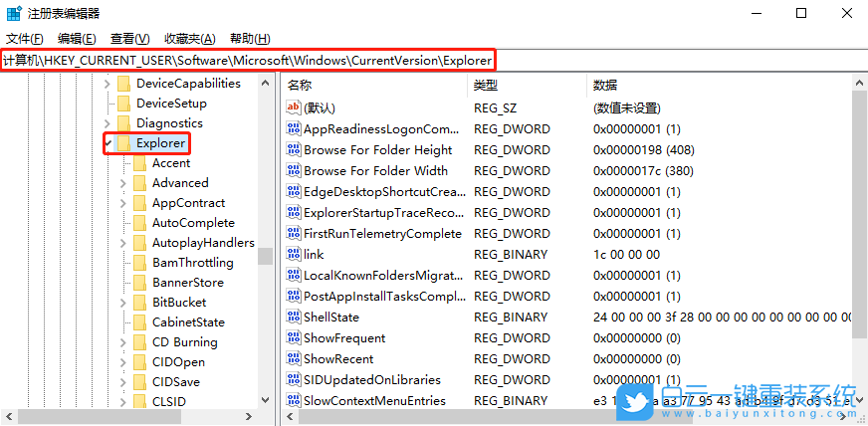The width and height of the screenshot is (868, 426).
Task: Select the AppContract folder icon
Action: (139, 203)
